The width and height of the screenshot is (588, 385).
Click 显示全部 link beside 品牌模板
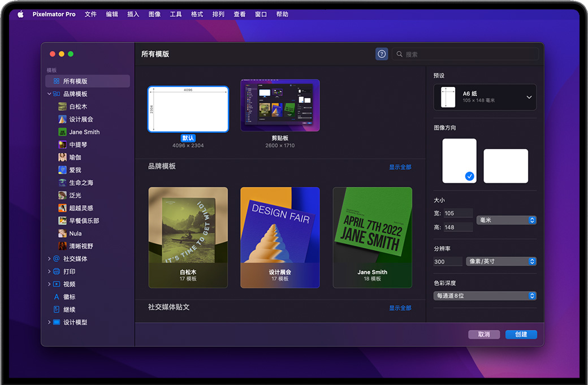(x=400, y=167)
